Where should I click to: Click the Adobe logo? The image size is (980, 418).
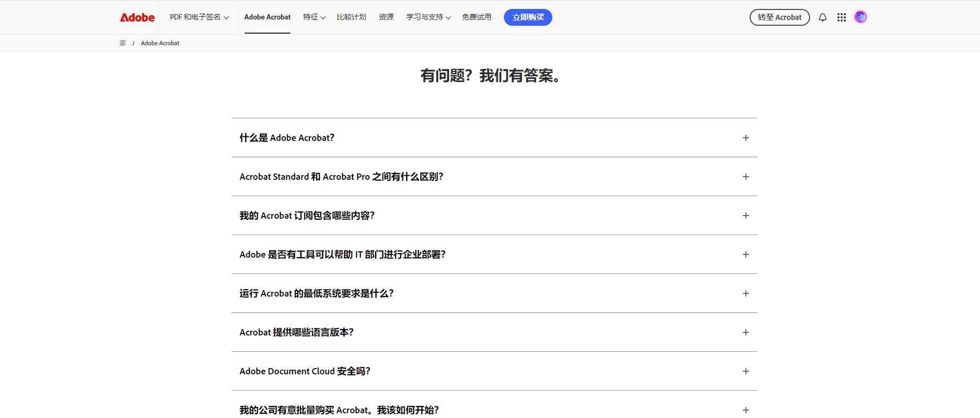pyautogui.click(x=137, y=17)
